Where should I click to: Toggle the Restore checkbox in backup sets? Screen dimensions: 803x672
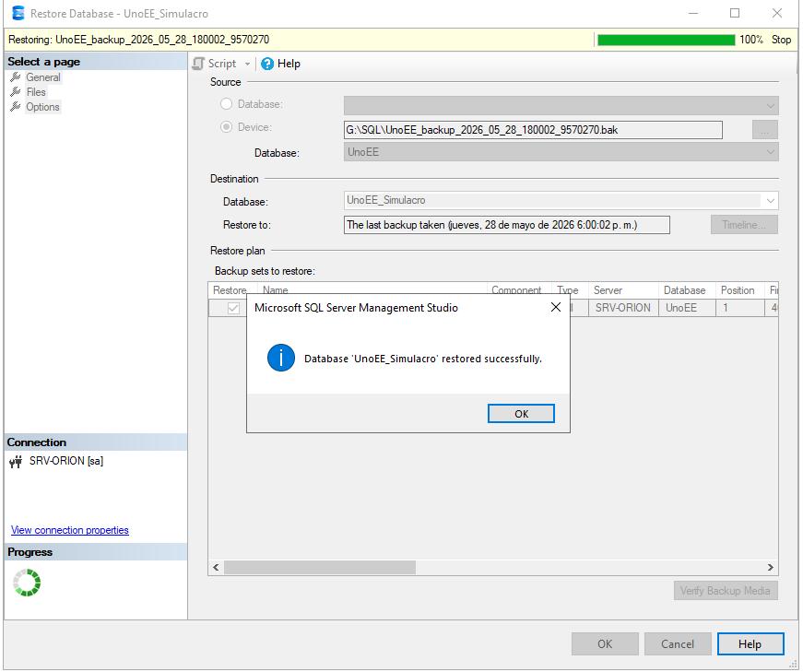233,308
